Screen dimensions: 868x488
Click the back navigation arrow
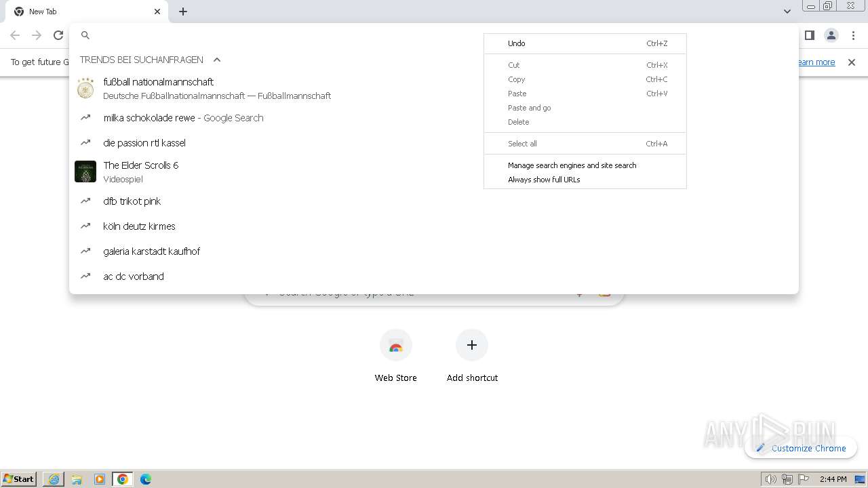(x=15, y=35)
